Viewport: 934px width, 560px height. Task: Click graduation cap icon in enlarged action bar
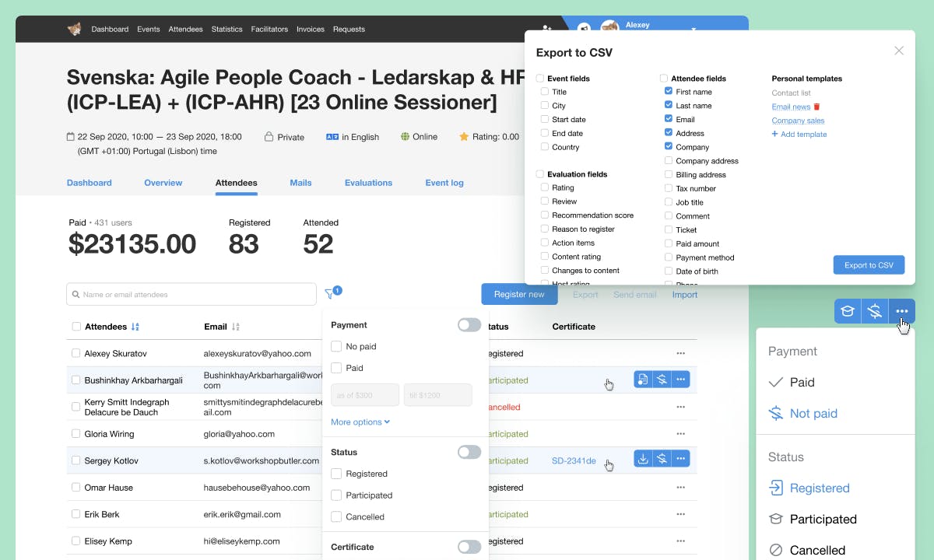[x=848, y=311]
